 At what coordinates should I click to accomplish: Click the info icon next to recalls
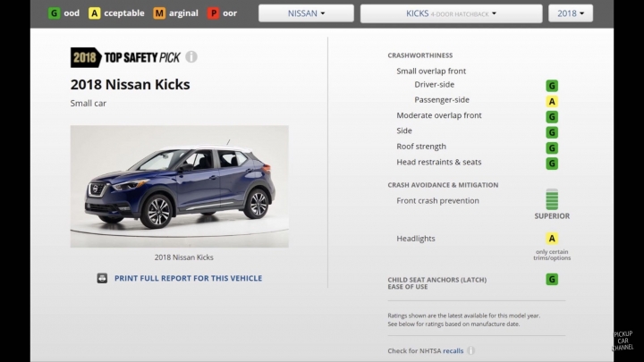[471, 350]
